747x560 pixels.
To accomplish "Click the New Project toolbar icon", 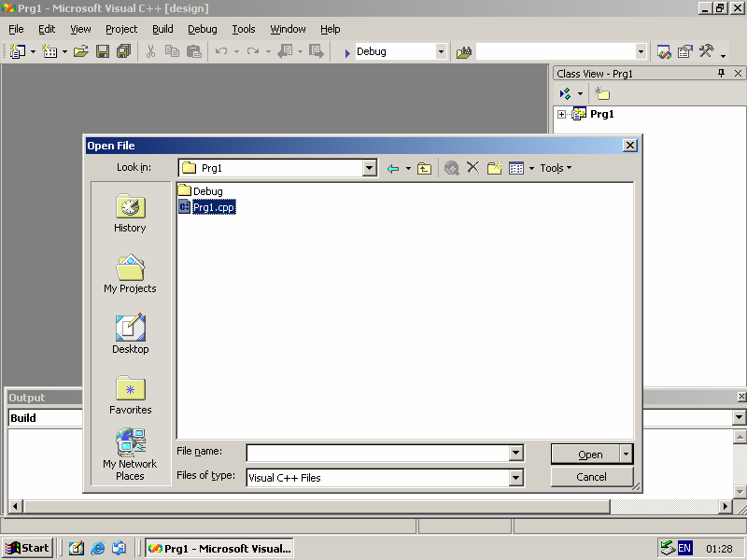I will [x=18, y=51].
